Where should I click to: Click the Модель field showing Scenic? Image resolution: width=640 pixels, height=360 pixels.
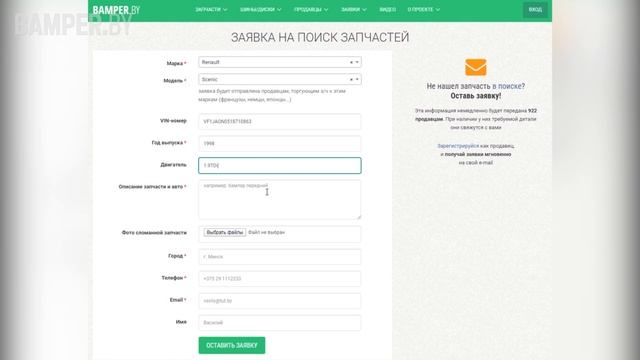(280, 80)
